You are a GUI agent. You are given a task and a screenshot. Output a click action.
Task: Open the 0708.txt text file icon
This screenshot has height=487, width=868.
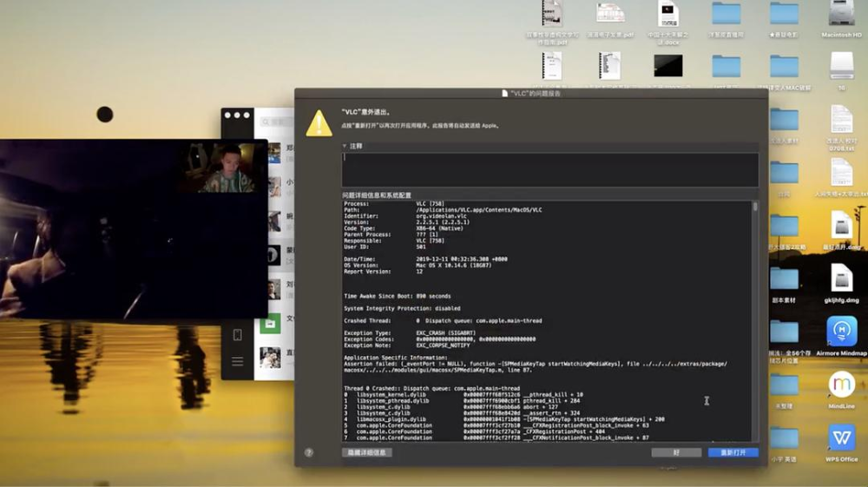point(841,120)
